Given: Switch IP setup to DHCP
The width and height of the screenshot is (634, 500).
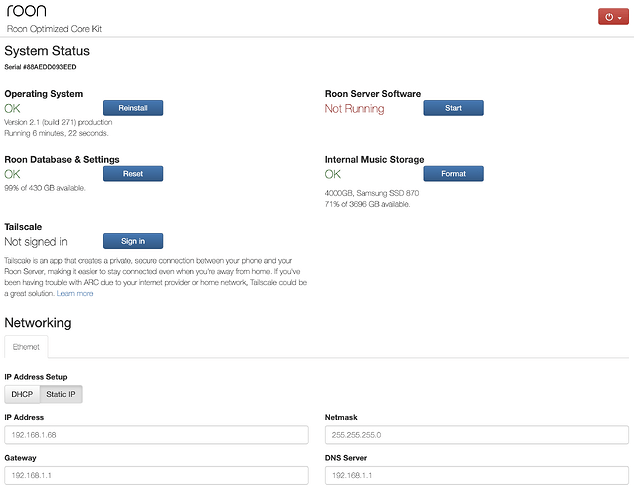Looking at the screenshot, I should click(x=22, y=394).
